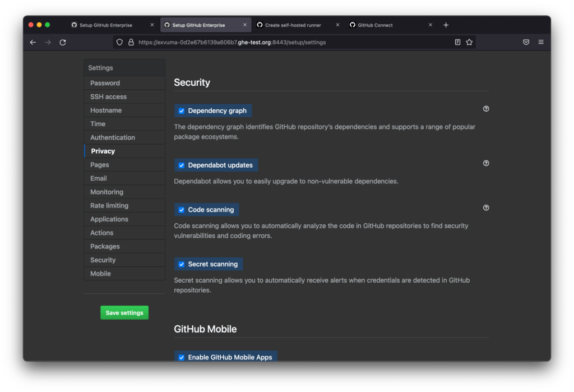Open Password settings in sidebar
This screenshot has height=392, width=574.
tap(124, 83)
